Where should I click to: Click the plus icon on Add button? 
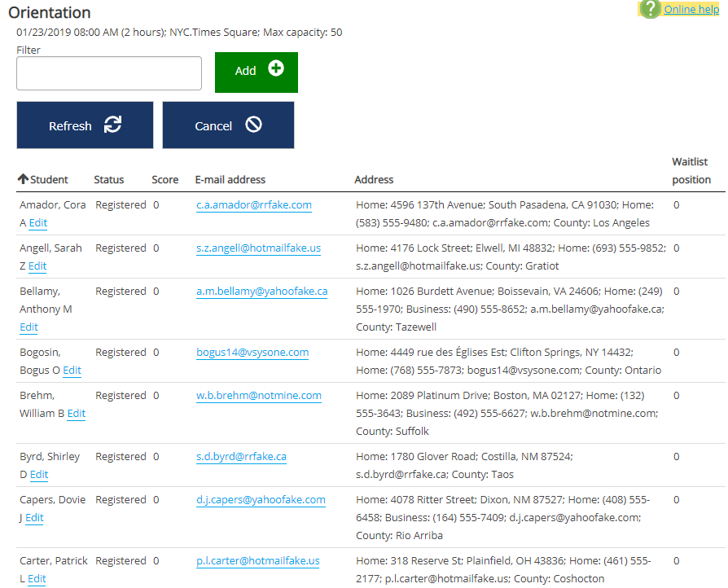pyautogui.click(x=276, y=69)
